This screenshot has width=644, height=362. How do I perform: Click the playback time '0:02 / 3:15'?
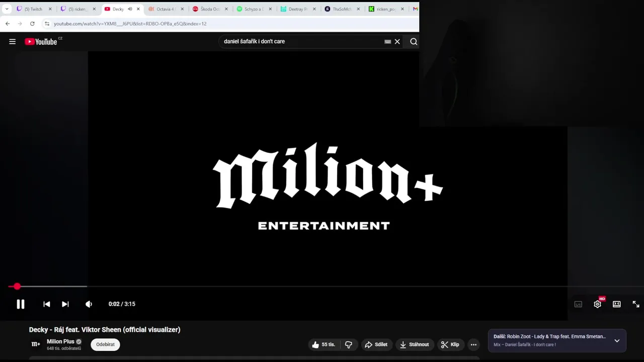click(122, 304)
